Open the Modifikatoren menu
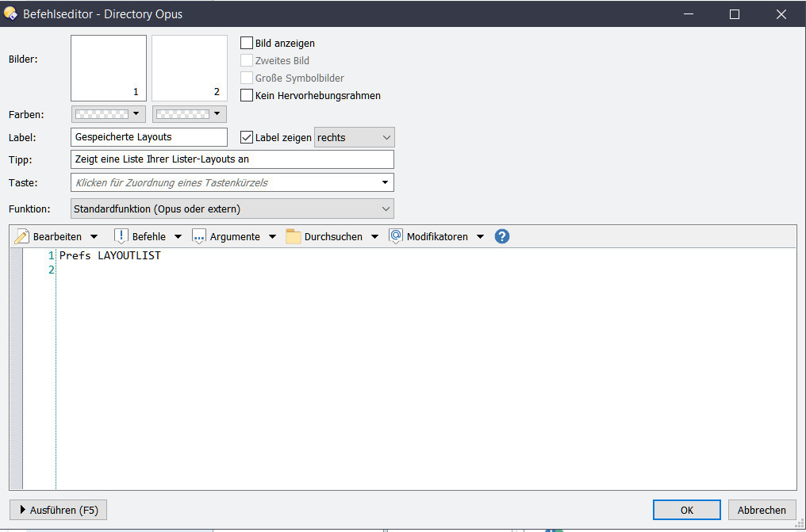Screen dimensions: 806x532 [437, 237]
